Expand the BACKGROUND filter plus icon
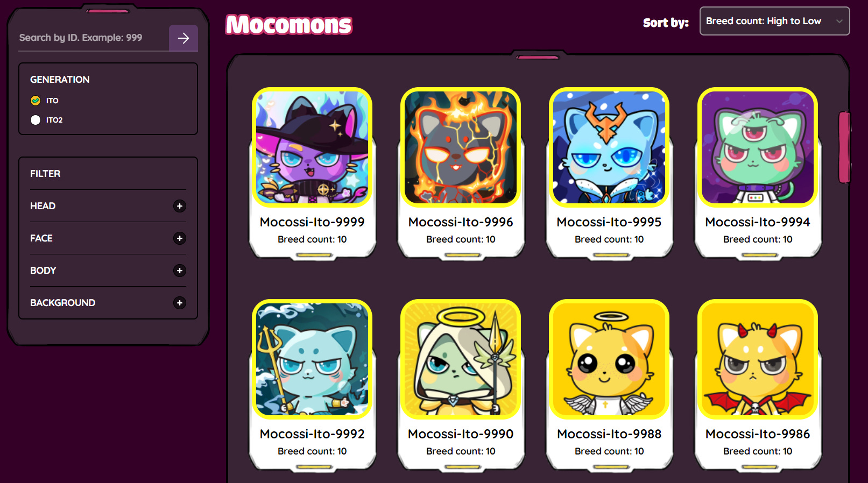Image resolution: width=868 pixels, height=483 pixels. (180, 303)
